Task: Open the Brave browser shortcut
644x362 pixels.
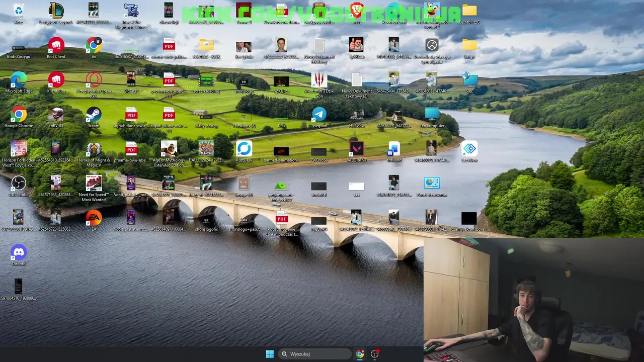Action: [x=356, y=14]
